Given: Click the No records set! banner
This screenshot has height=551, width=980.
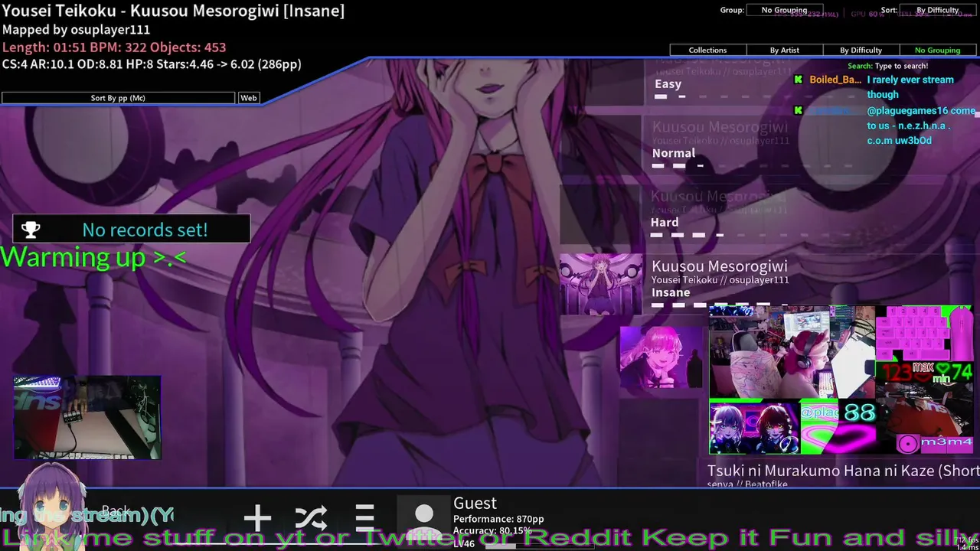Looking at the screenshot, I should [x=132, y=229].
